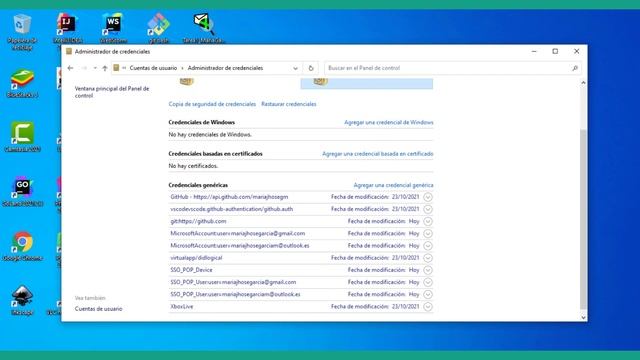Minimize the Administrador de credenciales window
The width and height of the screenshot is (640, 360).
coord(534,51)
